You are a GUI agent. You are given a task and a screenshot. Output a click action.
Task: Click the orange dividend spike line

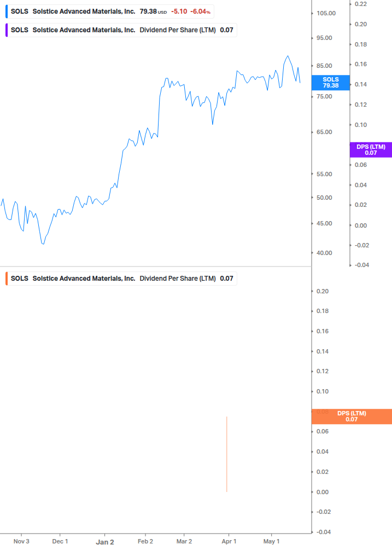[x=227, y=454]
